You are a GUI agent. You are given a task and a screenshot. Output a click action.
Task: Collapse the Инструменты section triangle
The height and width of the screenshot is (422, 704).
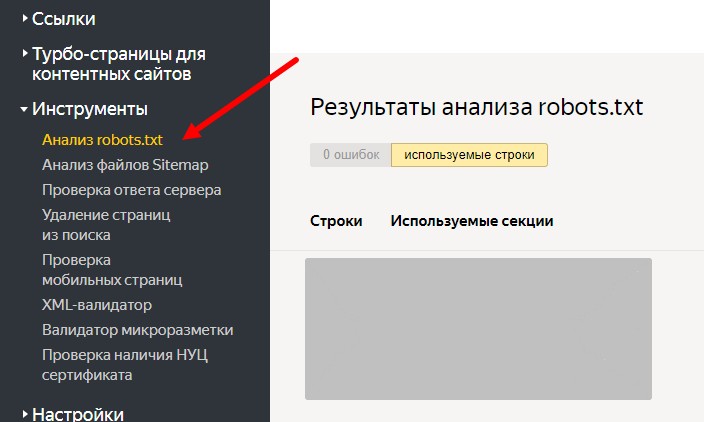point(24,109)
